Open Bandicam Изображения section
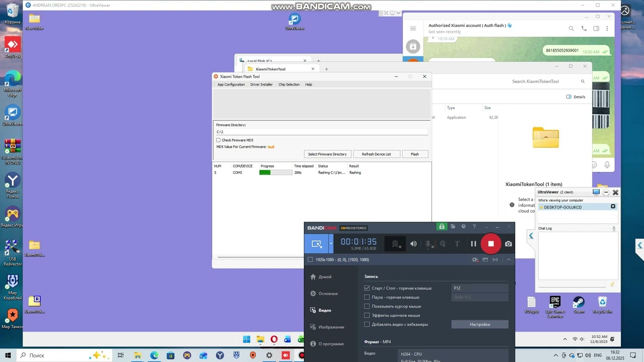This screenshot has width=644, height=362. tap(327, 327)
